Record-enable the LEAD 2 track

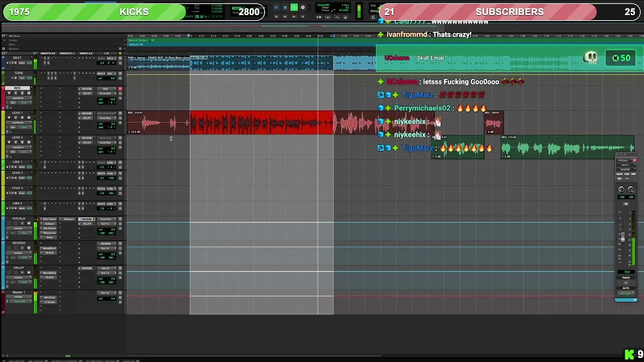9,142
